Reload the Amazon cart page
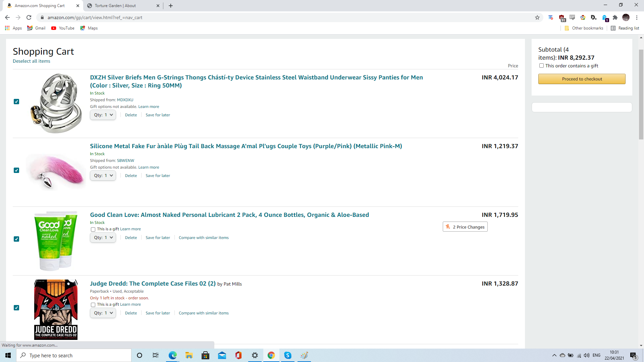The height and width of the screenshot is (362, 644). point(29,17)
